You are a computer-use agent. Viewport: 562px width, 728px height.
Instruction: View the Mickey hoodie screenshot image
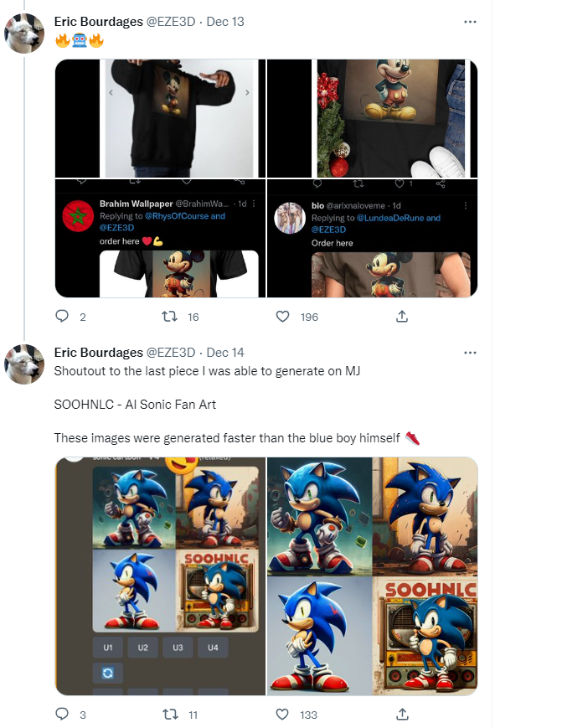tap(160, 178)
